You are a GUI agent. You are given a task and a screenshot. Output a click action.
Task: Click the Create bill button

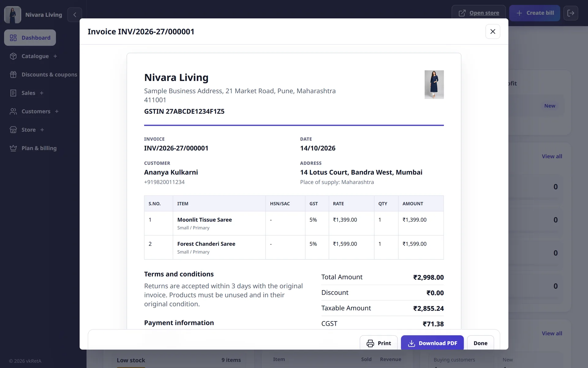pyautogui.click(x=534, y=13)
